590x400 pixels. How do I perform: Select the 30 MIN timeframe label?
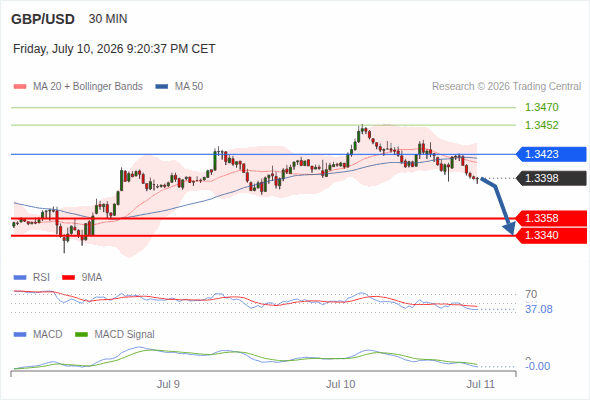[108, 19]
